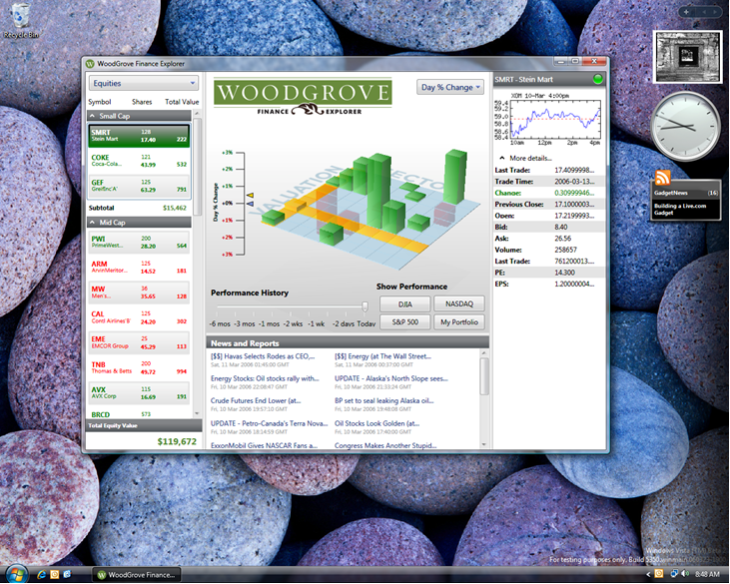The width and height of the screenshot is (730, 584).
Task: Select COKE Coca-Cola stock row
Action: point(139,161)
